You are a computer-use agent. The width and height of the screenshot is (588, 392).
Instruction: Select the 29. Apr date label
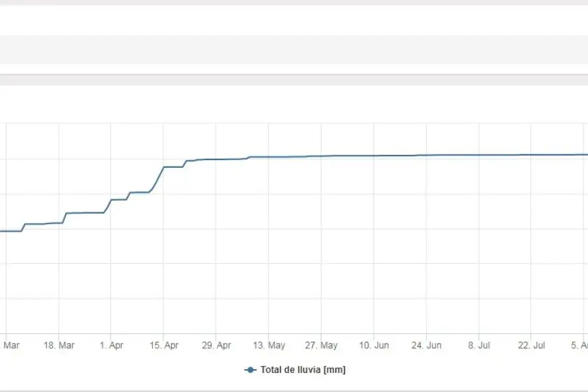click(216, 345)
